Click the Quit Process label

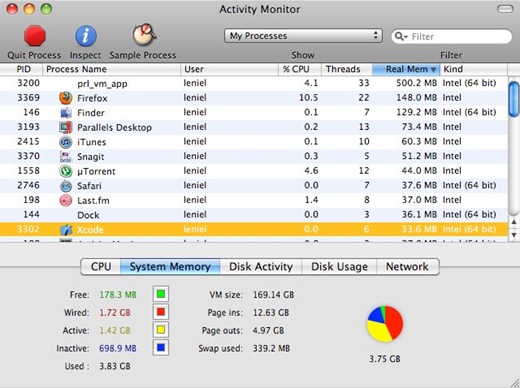click(34, 55)
